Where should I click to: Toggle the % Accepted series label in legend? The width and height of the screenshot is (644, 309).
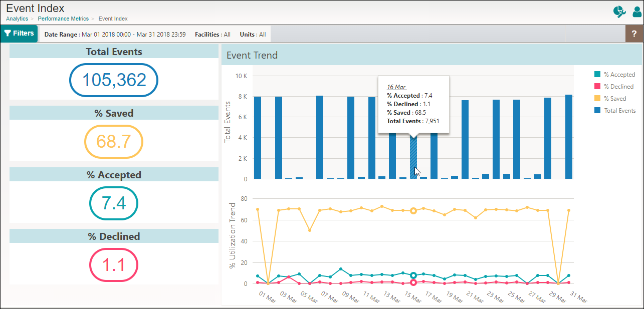point(619,75)
